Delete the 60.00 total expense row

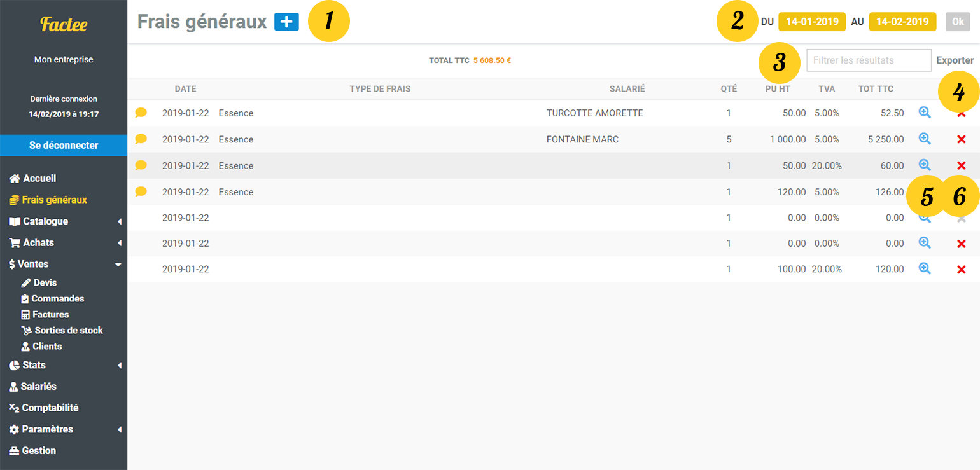click(961, 165)
